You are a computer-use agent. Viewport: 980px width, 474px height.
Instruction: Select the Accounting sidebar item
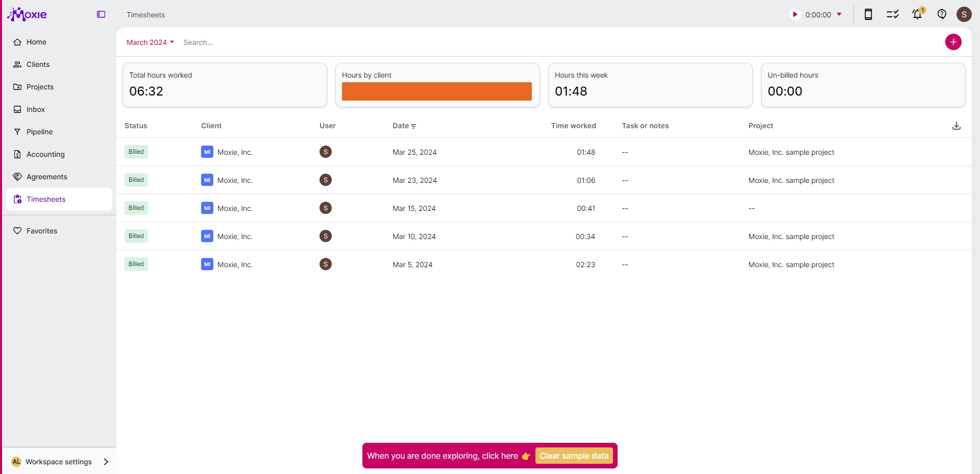click(x=45, y=154)
